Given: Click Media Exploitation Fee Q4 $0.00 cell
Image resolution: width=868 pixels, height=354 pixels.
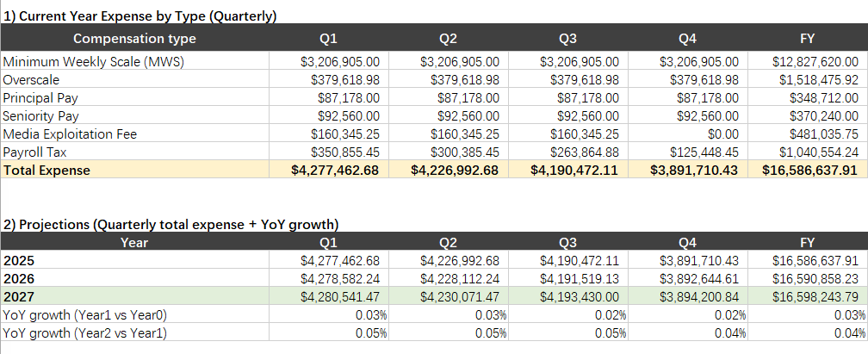Looking at the screenshot, I should 687,134.
